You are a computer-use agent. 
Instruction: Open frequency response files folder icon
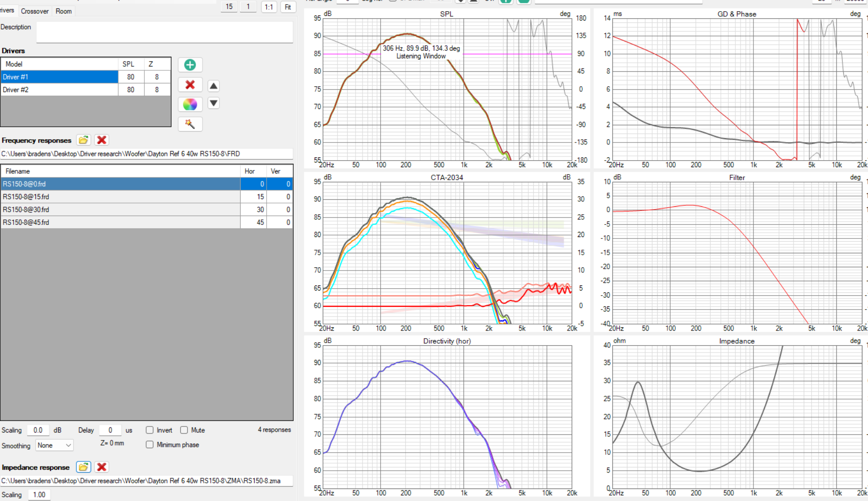pyautogui.click(x=83, y=140)
